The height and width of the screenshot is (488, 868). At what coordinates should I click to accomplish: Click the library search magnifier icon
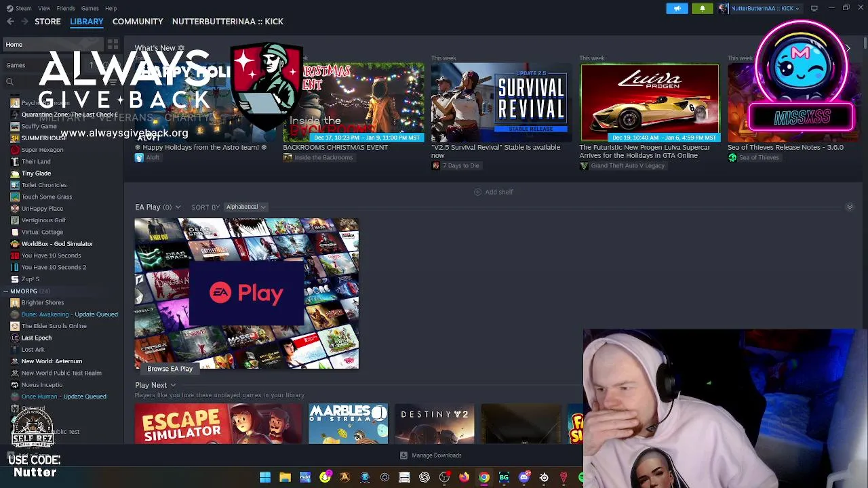point(9,82)
